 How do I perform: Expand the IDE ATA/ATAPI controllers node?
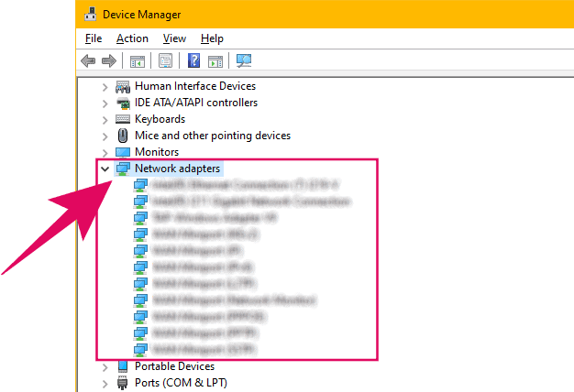pos(105,103)
